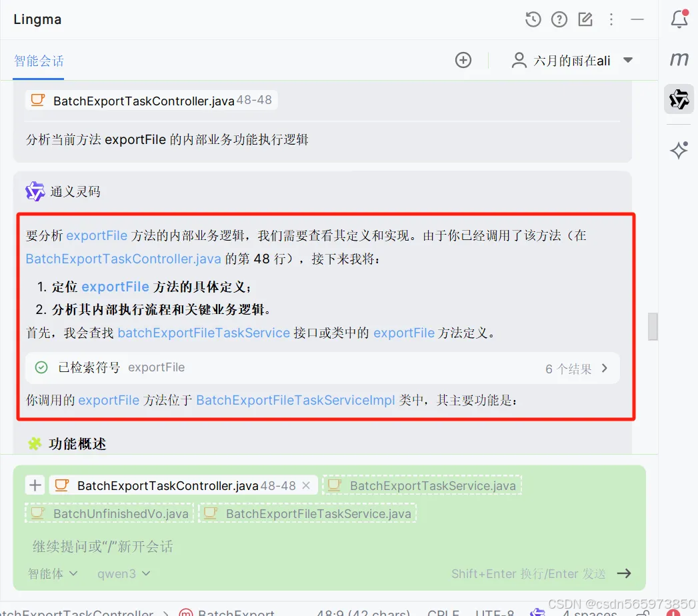Open the qwen3 model dropdown
Image resolution: width=698 pixels, height=616 pixels.
click(x=124, y=574)
